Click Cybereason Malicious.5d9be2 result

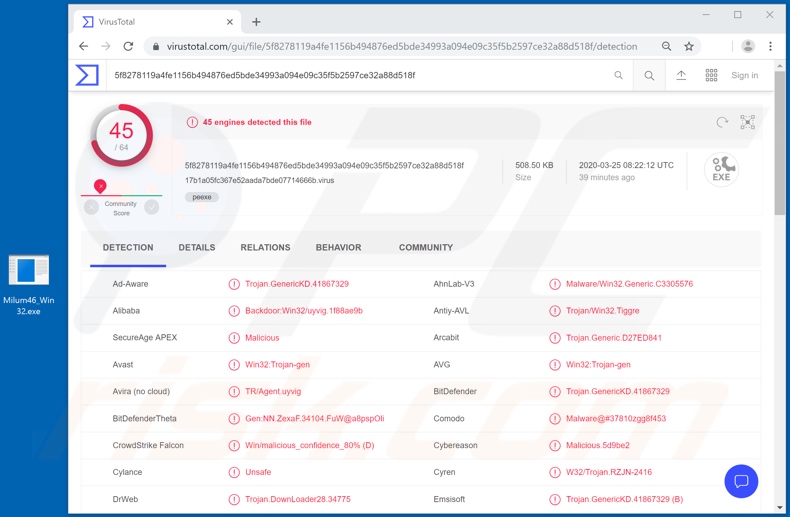pyautogui.click(x=598, y=445)
